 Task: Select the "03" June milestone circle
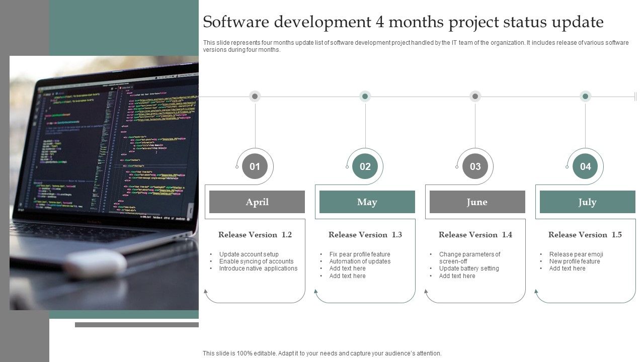point(475,166)
